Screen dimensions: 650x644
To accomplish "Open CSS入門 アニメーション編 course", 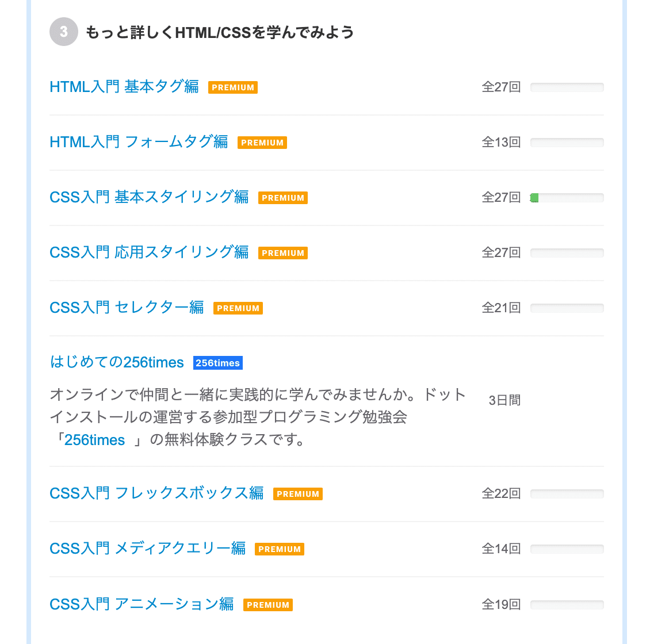I will pyautogui.click(x=142, y=604).
